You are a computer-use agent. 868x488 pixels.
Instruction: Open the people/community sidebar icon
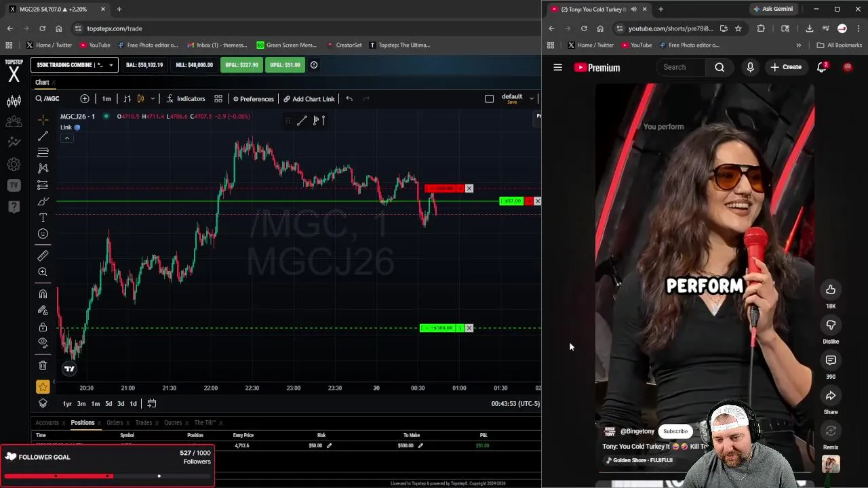14,122
